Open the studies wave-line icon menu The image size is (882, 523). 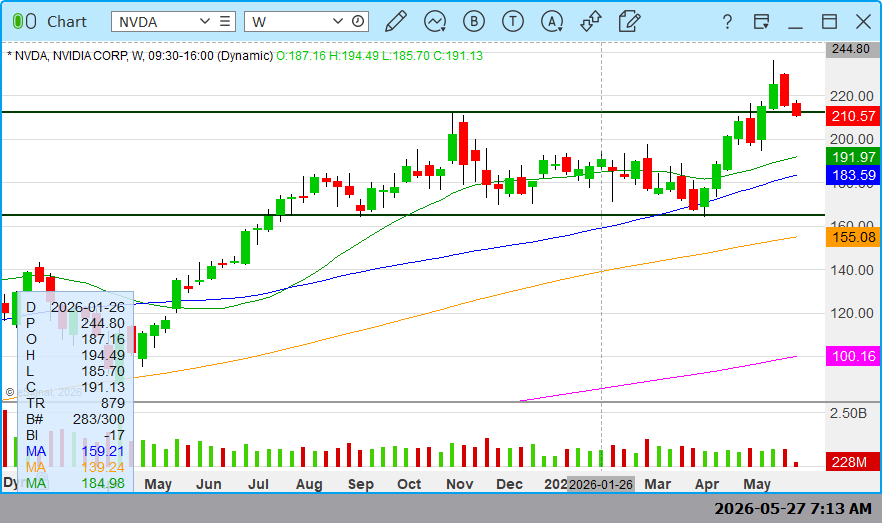point(435,21)
